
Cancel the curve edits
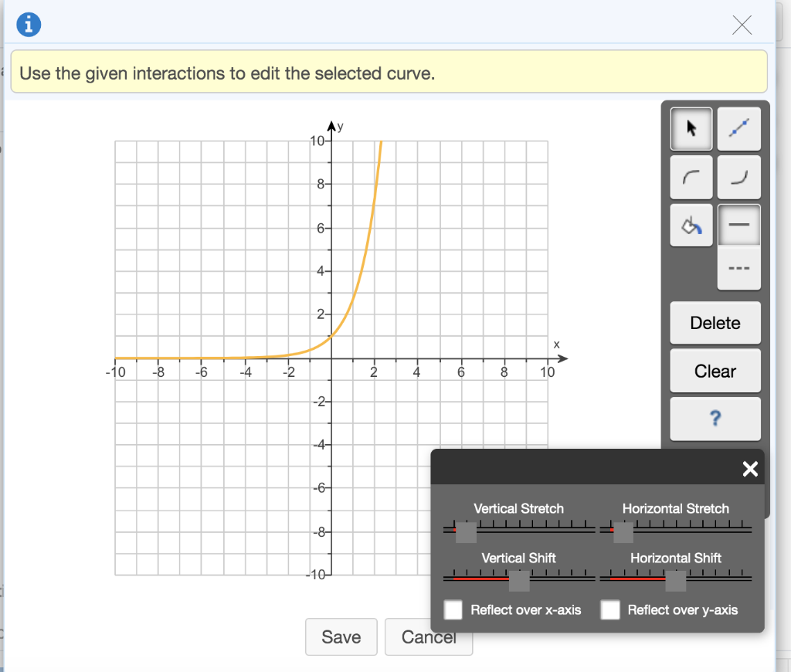429,636
